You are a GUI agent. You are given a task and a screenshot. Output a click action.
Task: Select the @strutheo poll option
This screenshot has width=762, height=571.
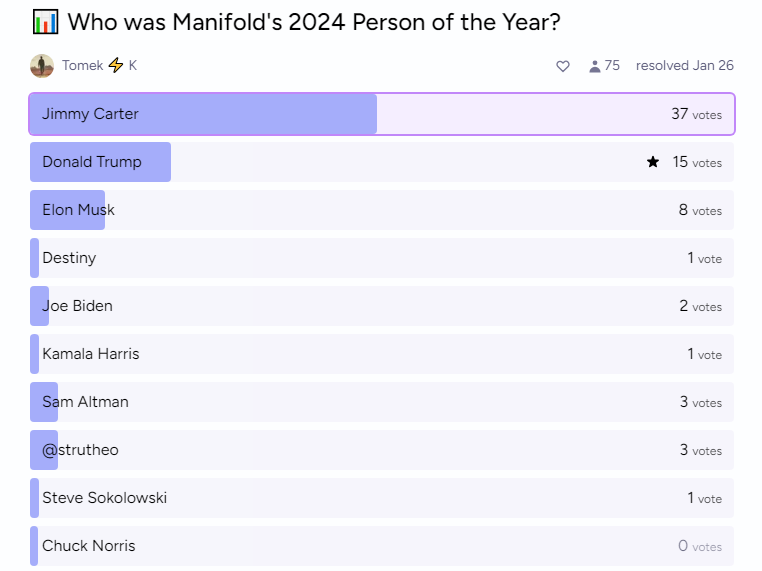(382, 450)
